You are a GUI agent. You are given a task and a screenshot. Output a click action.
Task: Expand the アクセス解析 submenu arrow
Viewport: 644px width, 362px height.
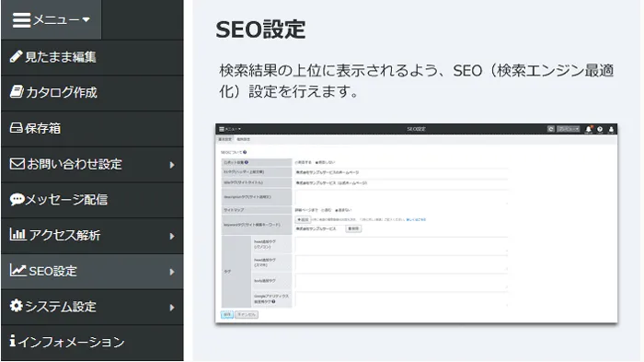click(172, 237)
